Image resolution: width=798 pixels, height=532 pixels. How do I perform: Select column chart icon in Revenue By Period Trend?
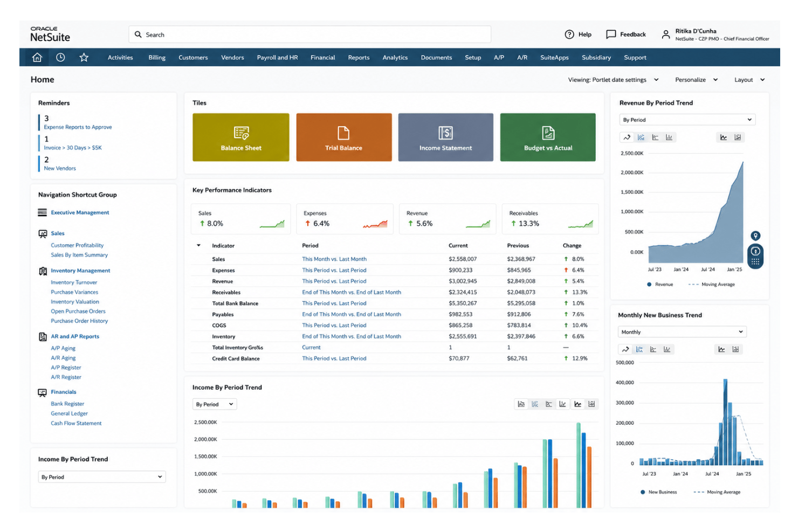(x=669, y=137)
